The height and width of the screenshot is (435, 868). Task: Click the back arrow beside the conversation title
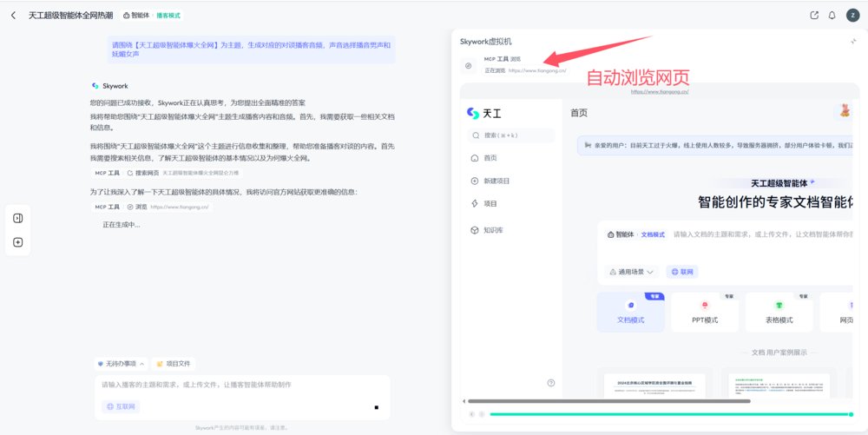coord(13,16)
